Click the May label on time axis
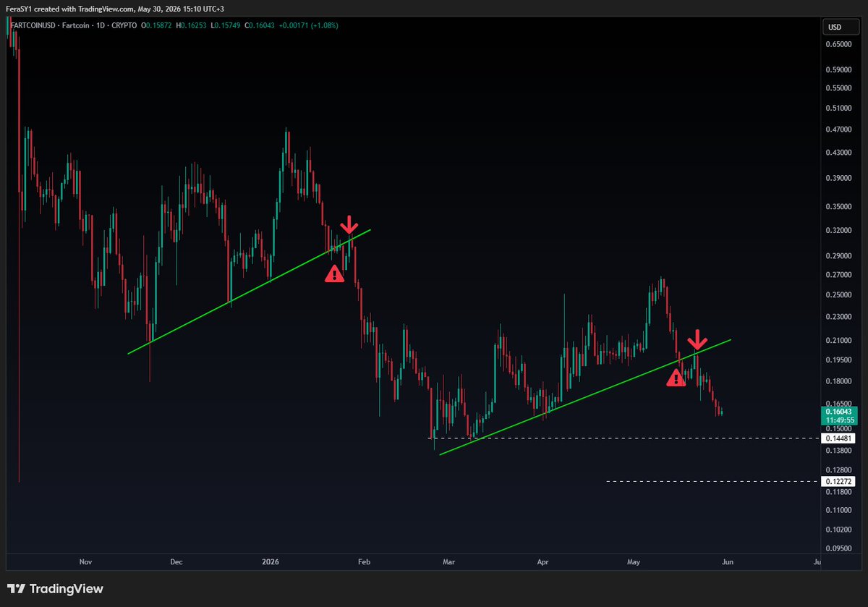868x607 pixels. click(x=634, y=561)
